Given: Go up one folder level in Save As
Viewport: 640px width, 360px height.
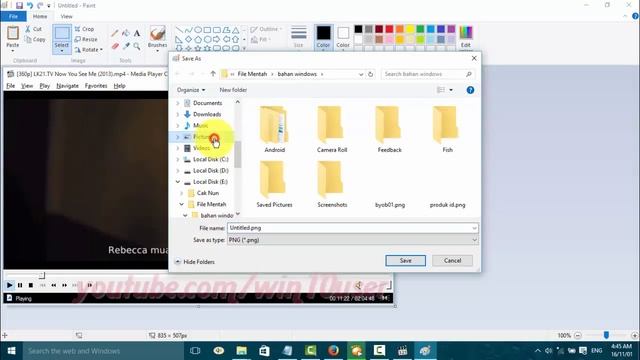Looking at the screenshot, I should pyautogui.click(x=213, y=74).
